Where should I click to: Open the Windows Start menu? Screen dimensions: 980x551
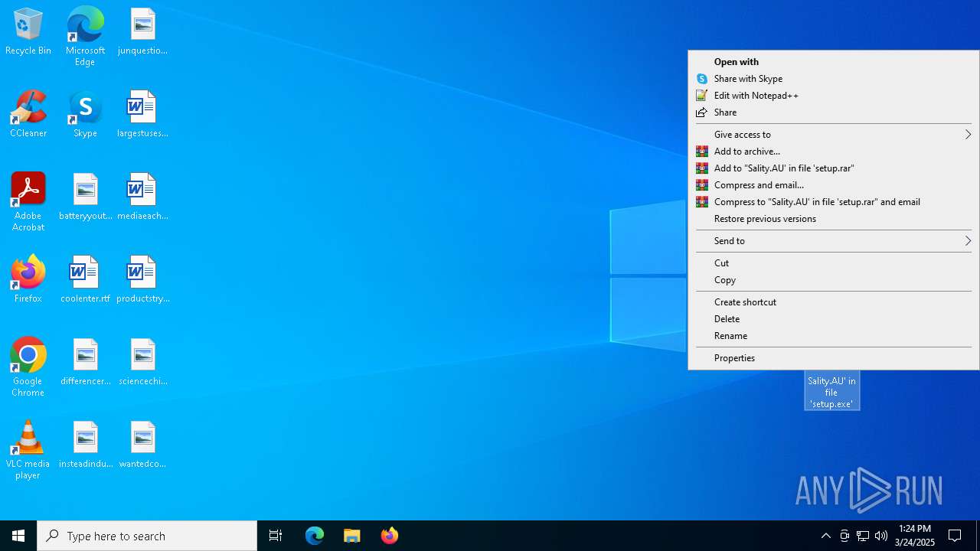coord(18,536)
